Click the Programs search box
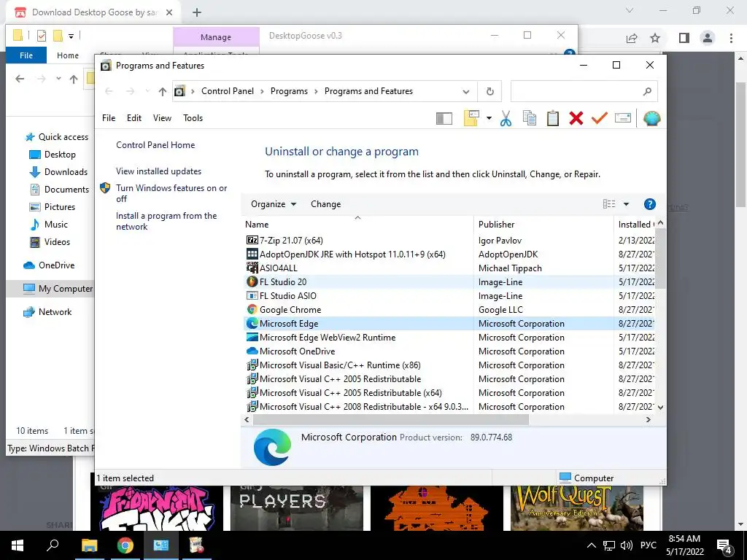747x560 pixels. (x=584, y=91)
